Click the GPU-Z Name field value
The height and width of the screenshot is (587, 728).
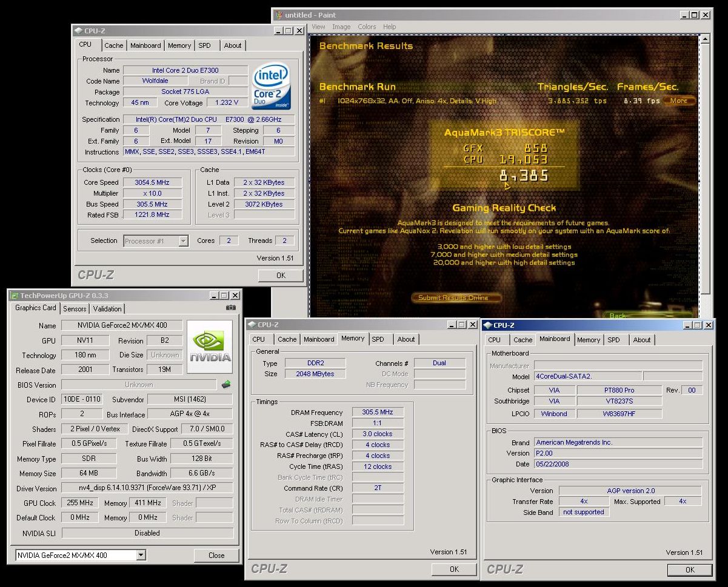pyautogui.click(x=121, y=325)
